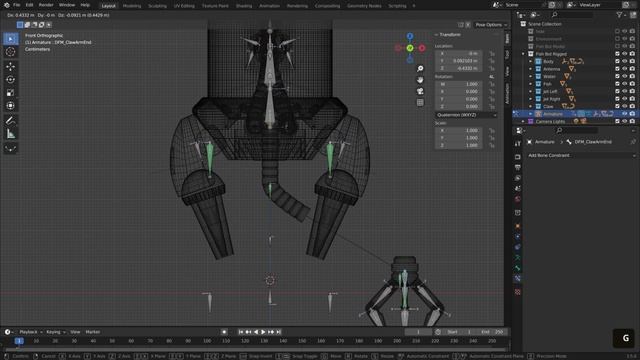The width and height of the screenshot is (640, 360).
Task: Switch to the Geometry Nodes workspace tab
Action: pyautogui.click(x=364, y=6)
